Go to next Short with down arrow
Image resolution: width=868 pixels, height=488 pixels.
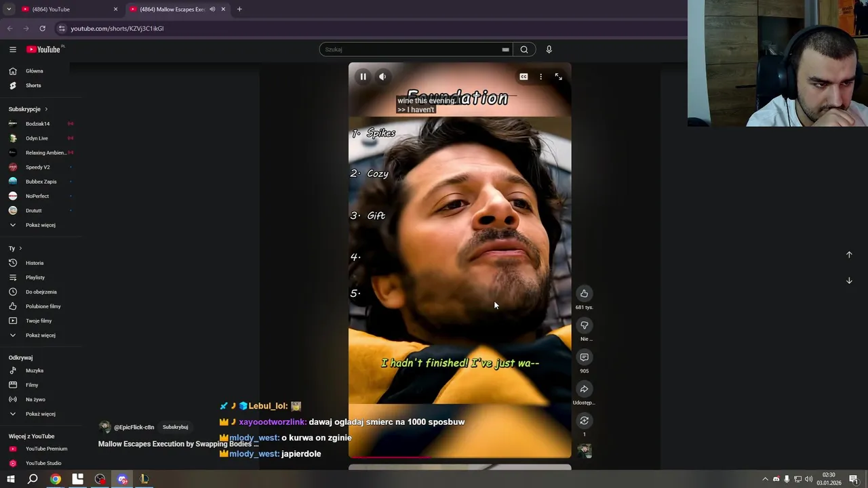point(849,281)
